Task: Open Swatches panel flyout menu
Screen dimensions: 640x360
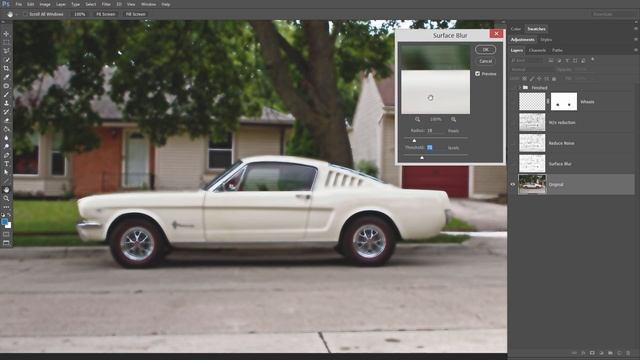Action: pyautogui.click(x=636, y=29)
